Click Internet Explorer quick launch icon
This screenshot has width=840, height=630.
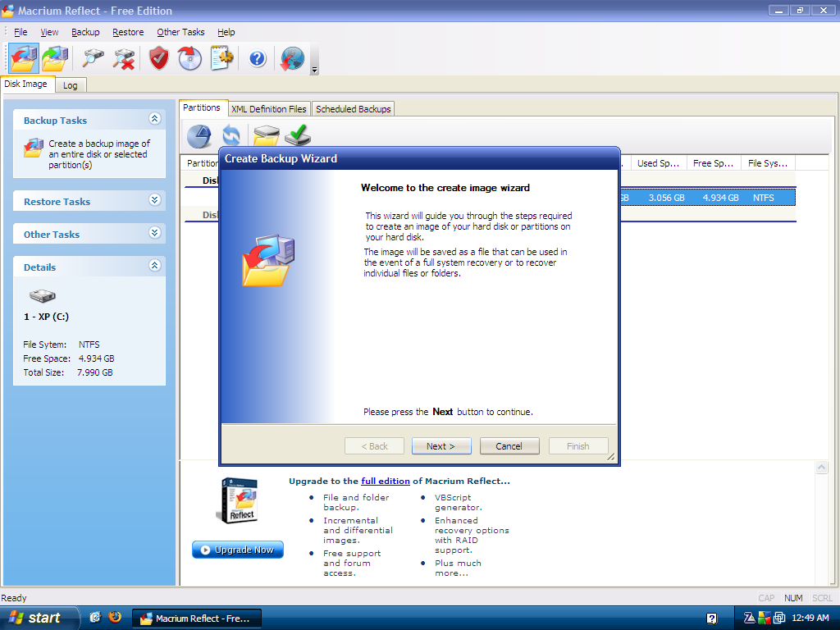pos(95,618)
